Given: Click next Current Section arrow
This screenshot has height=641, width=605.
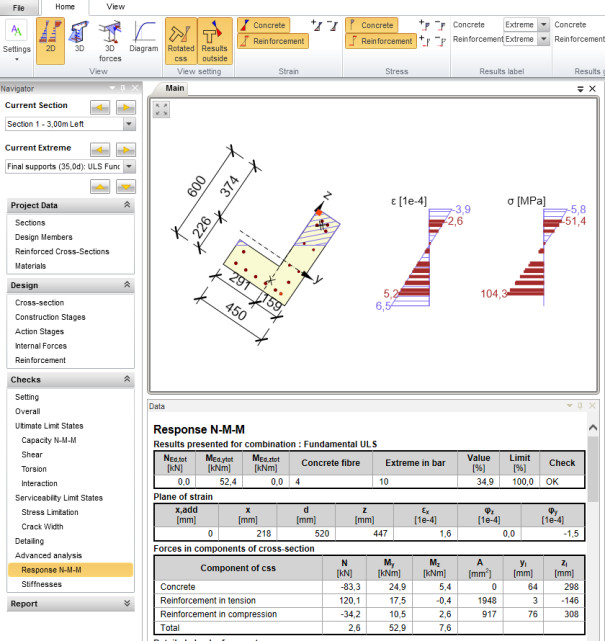Looking at the screenshot, I should pyautogui.click(x=125, y=105).
